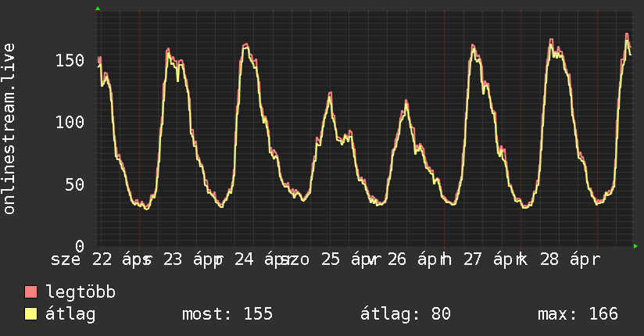
Task: Click the green arrow atop the y-axis
Action: (98, 9)
